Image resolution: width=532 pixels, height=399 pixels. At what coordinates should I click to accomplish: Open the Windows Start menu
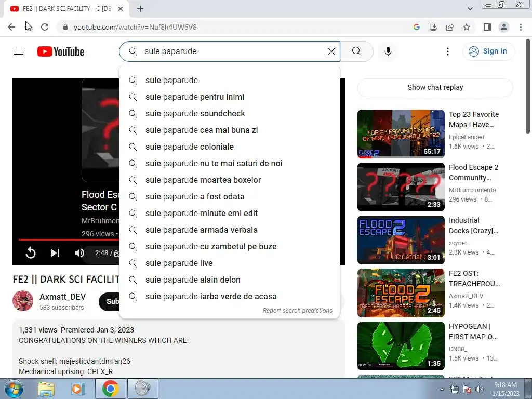14,389
